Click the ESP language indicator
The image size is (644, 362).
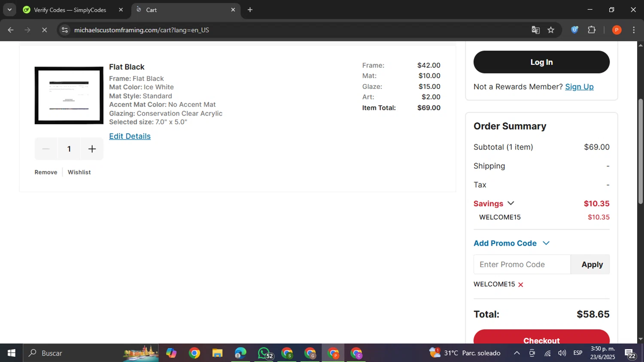point(578,353)
